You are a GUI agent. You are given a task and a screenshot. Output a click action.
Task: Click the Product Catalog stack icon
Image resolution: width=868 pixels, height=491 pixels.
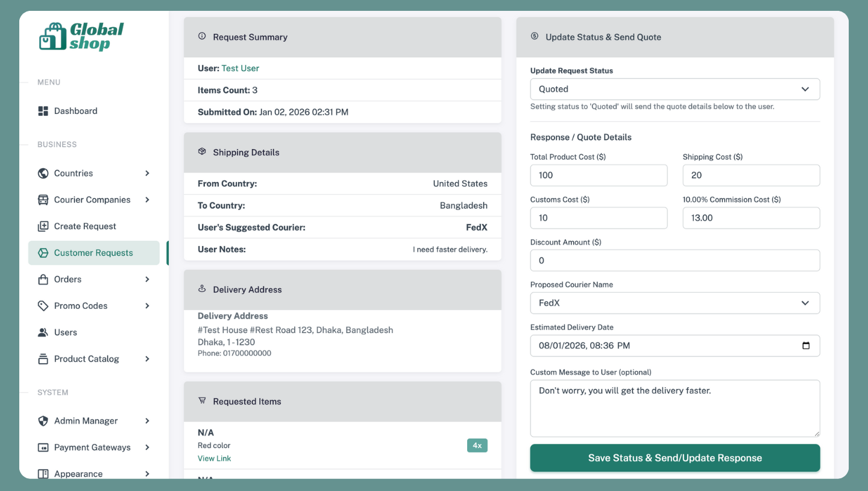pyautogui.click(x=43, y=359)
